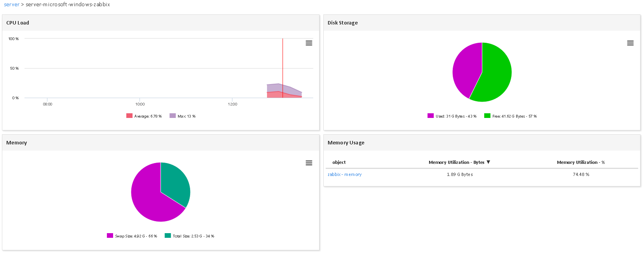Toggle the Used 31 G Bytes legend swatch
The width and height of the screenshot is (644, 253).
coord(431,116)
